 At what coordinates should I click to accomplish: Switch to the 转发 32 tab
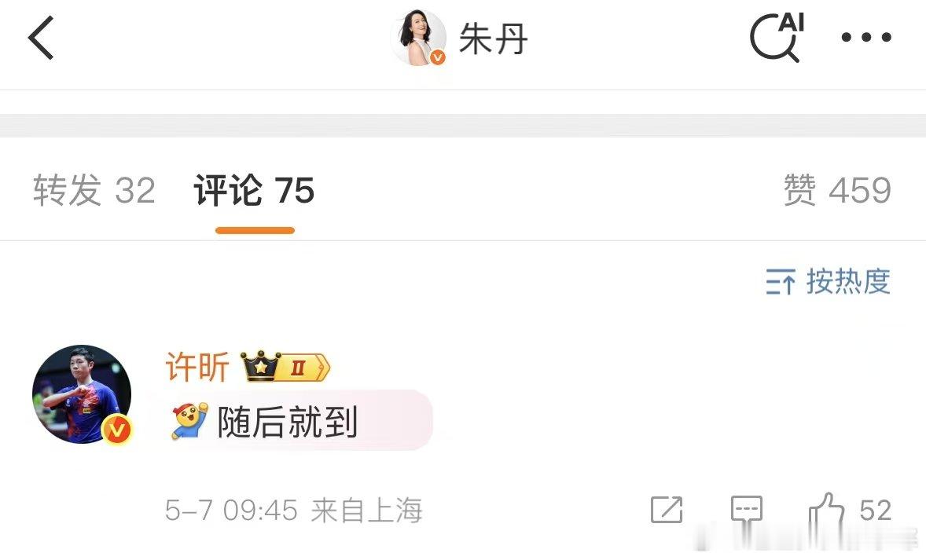pyautogui.click(x=94, y=190)
